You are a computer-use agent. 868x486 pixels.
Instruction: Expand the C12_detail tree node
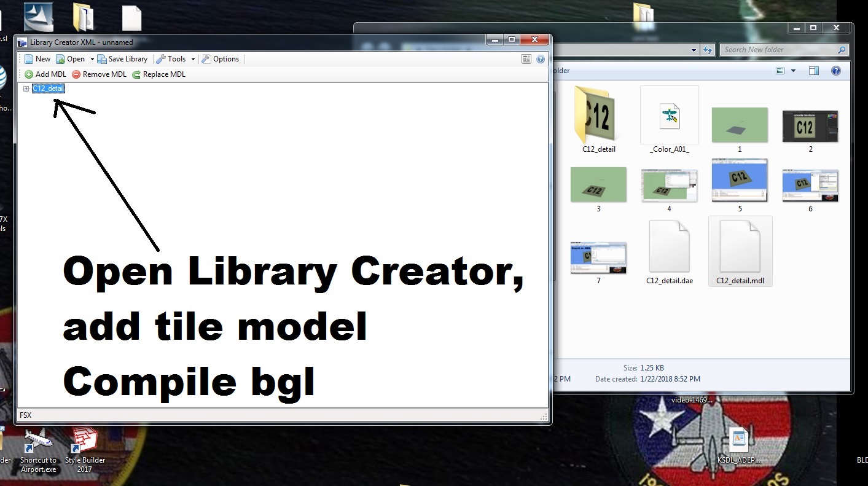click(x=26, y=88)
